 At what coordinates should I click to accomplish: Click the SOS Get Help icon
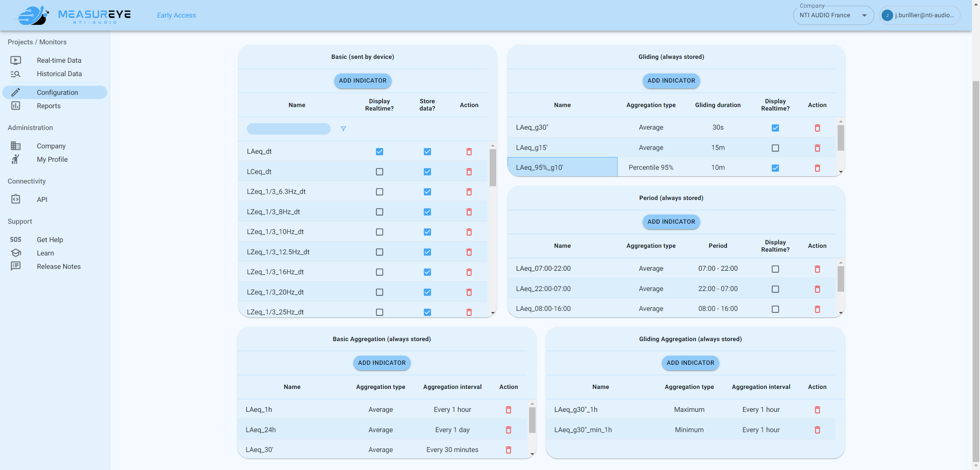16,240
